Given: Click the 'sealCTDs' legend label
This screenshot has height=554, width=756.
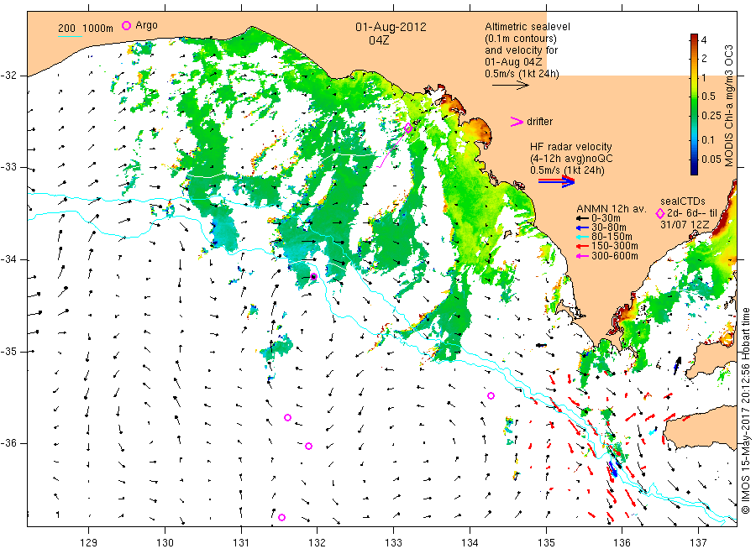Looking at the screenshot, I should [683, 201].
